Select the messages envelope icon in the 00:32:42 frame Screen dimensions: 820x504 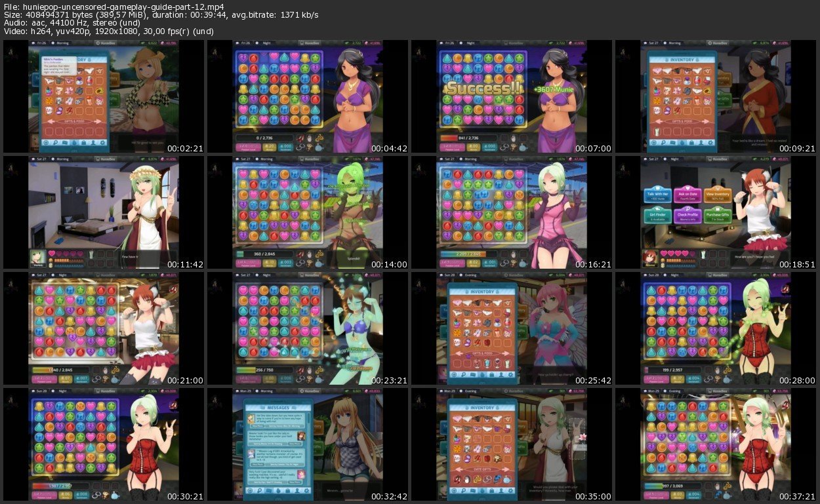[268, 489]
